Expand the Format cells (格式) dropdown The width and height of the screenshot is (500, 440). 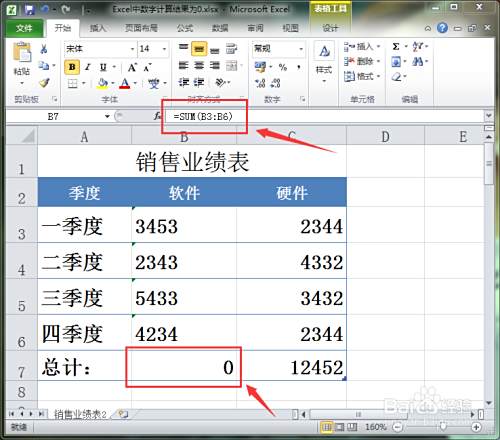(378, 76)
